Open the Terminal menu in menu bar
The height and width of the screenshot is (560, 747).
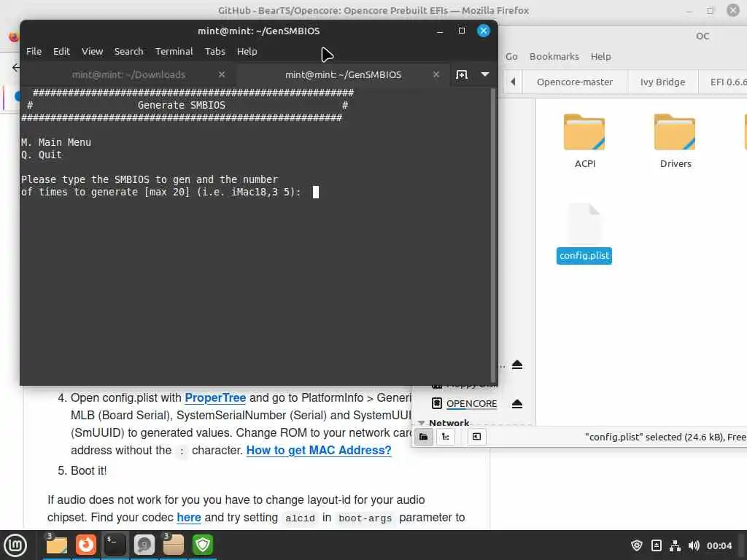click(x=174, y=52)
